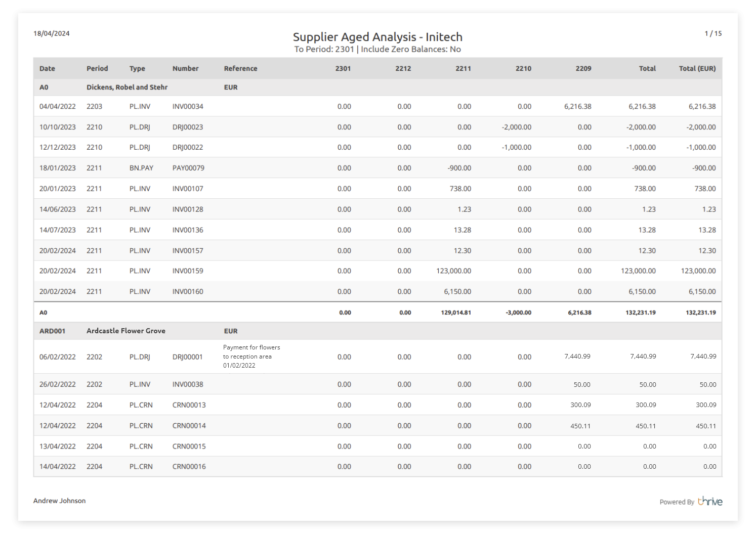Click the Period column header

pyautogui.click(x=97, y=68)
